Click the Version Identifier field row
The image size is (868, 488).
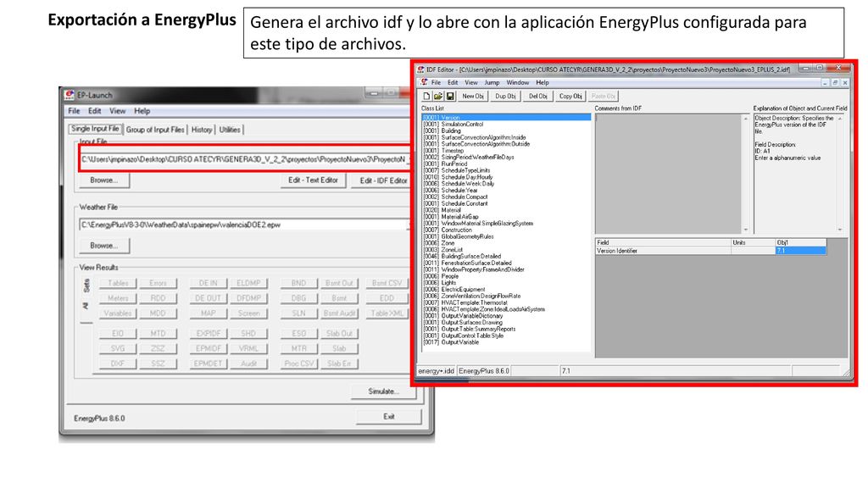pos(711,251)
